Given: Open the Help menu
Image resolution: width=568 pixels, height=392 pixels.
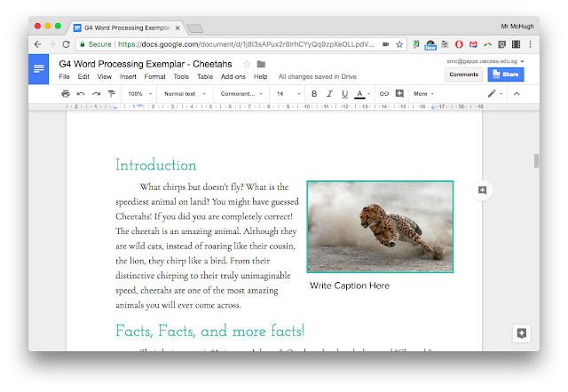Looking at the screenshot, I should [x=260, y=77].
